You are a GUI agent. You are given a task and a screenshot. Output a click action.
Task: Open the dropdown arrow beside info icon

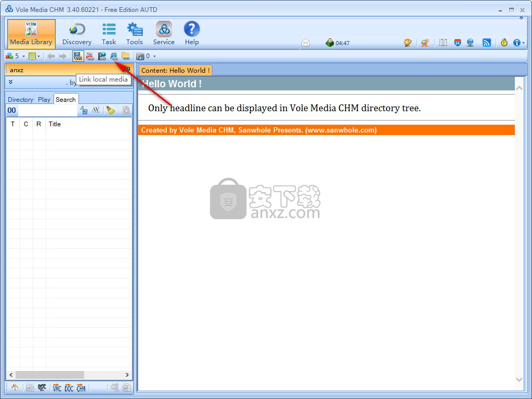point(524,43)
